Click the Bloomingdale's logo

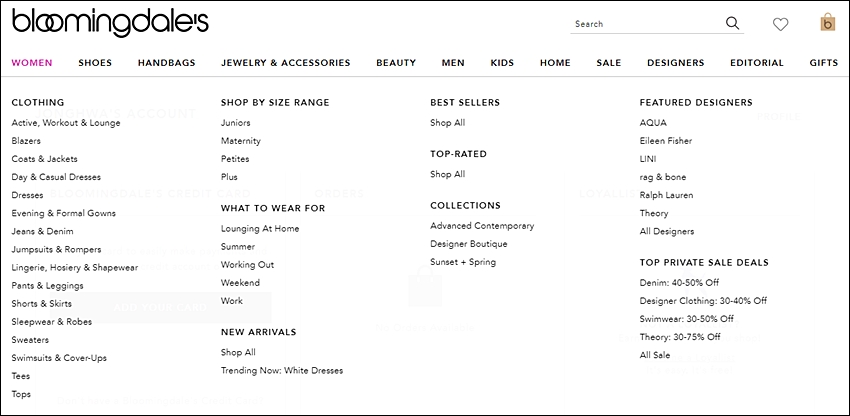(x=110, y=23)
